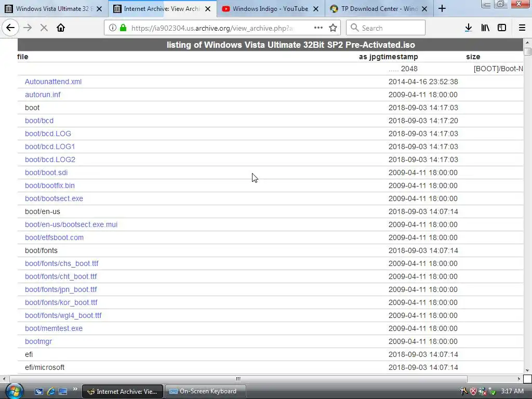This screenshot has height=399, width=532.
Task: Click the horizontal scrollbar right arrow
Action: pos(519,379)
